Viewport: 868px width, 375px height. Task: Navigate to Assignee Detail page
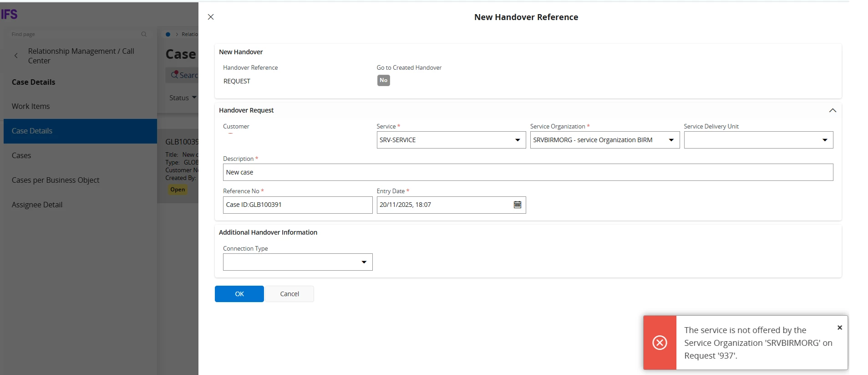coord(37,205)
